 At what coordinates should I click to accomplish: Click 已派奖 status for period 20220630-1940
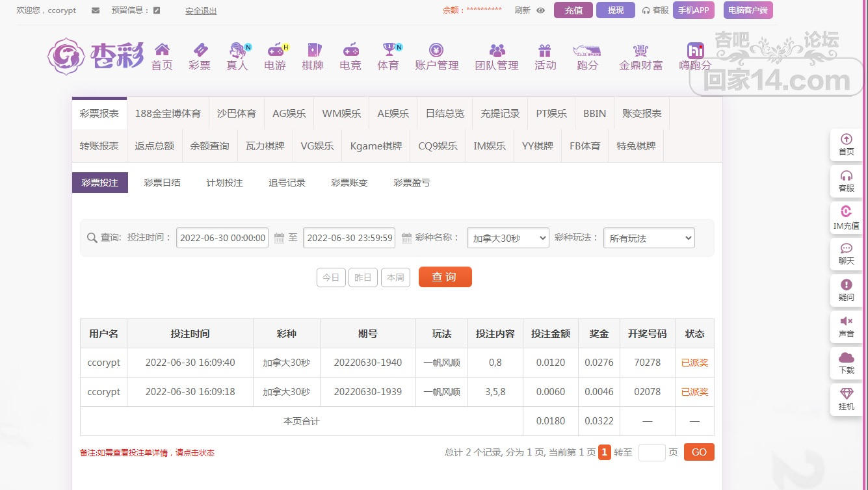pyautogui.click(x=694, y=363)
